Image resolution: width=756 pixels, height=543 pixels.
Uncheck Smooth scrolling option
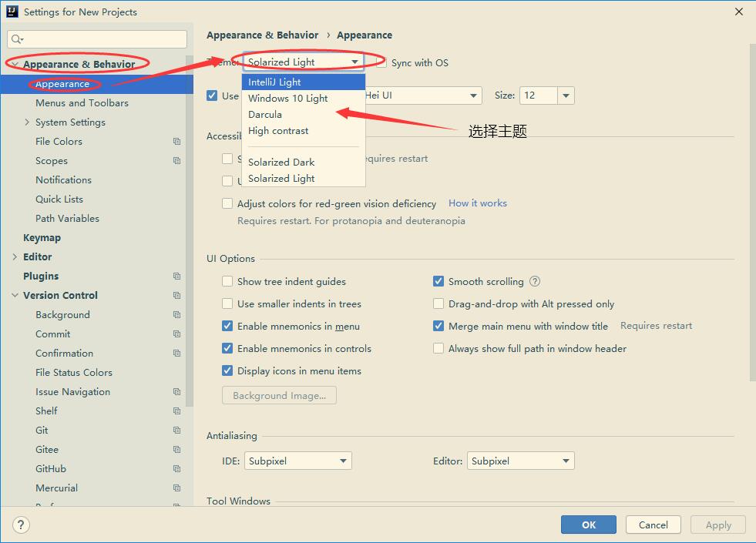438,281
